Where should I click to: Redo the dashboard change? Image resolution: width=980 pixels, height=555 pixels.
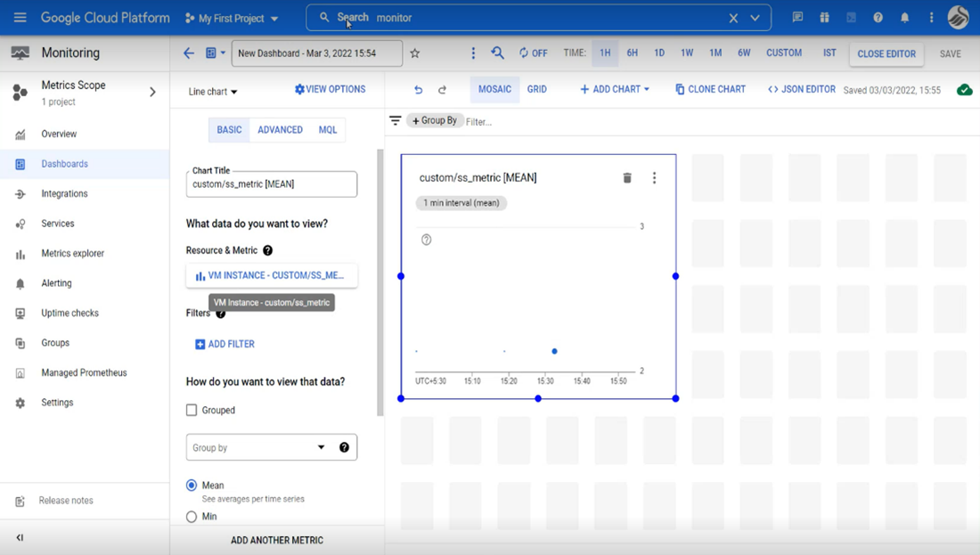coord(442,89)
